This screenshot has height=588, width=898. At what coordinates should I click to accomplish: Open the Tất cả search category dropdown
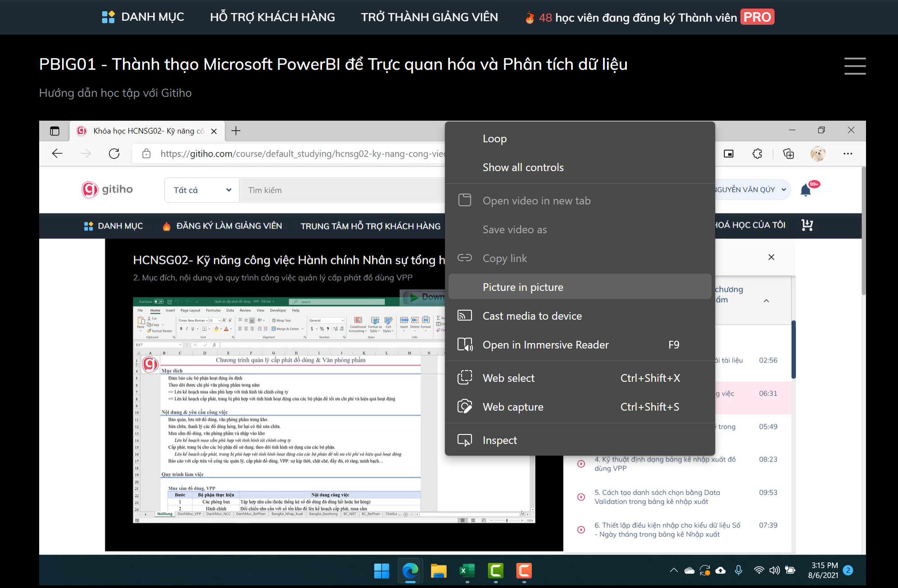coord(202,190)
